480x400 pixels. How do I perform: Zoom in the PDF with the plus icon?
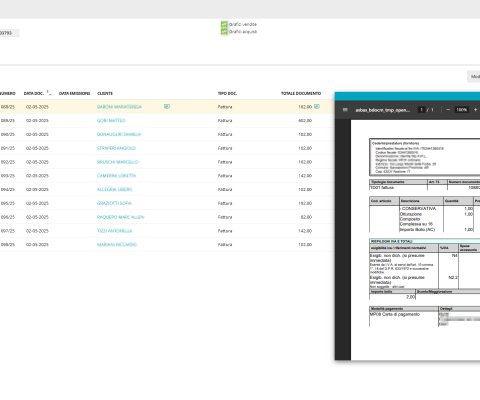tap(476, 110)
